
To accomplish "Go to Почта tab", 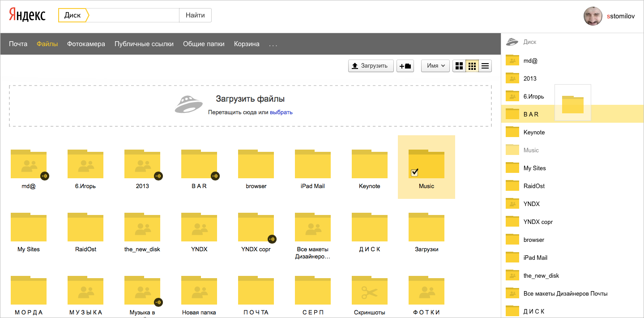I will point(18,44).
